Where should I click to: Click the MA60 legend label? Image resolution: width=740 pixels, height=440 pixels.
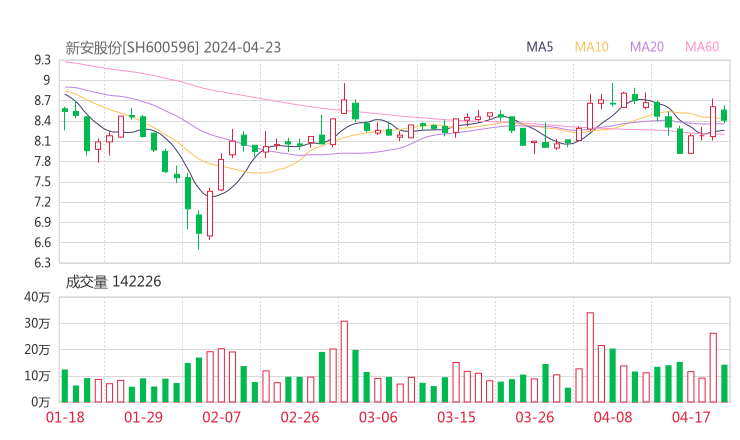tap(702, 47)
